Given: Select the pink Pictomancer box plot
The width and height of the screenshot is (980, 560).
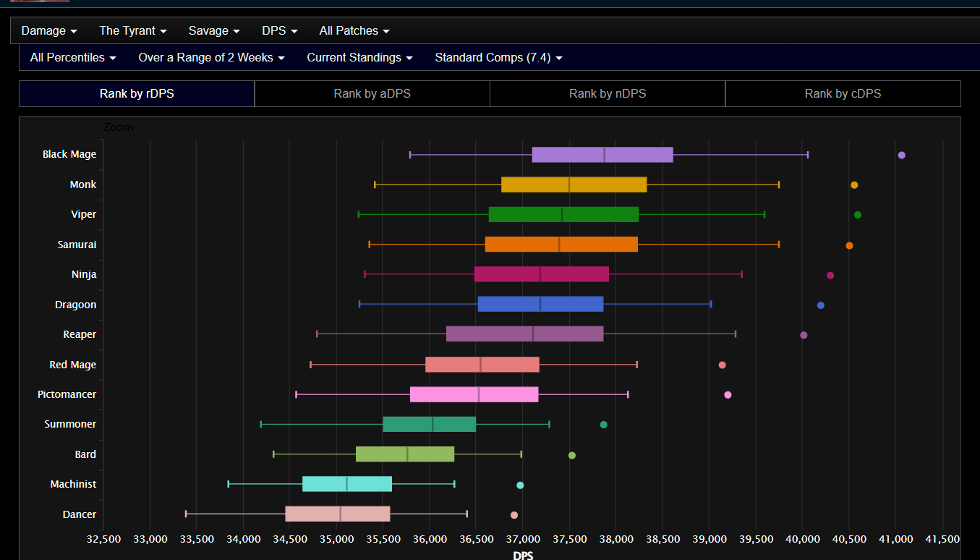Looking at the screenshot, I should [474, 394].
